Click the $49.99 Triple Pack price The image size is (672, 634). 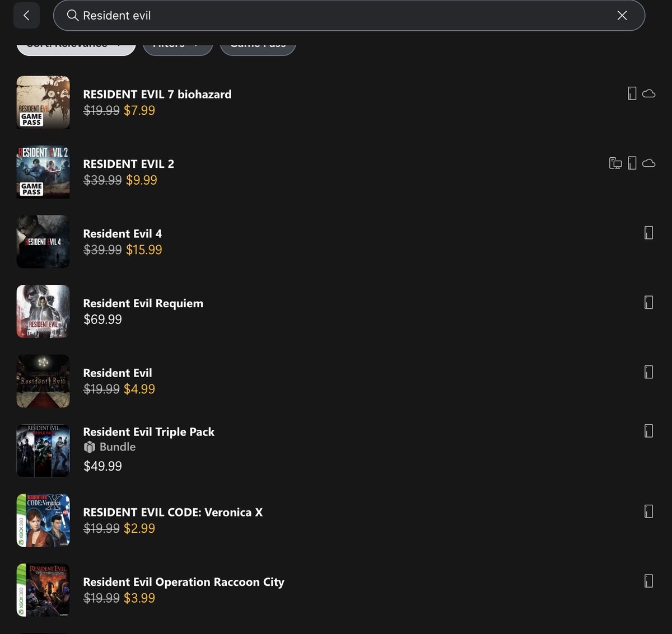(102, 466)
